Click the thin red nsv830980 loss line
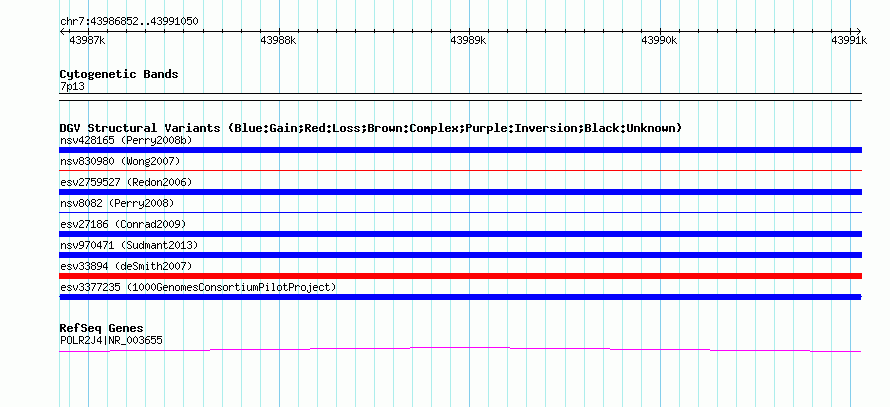Image resolution: width=890 pixels, height=407 pixels. coord(460,170)
